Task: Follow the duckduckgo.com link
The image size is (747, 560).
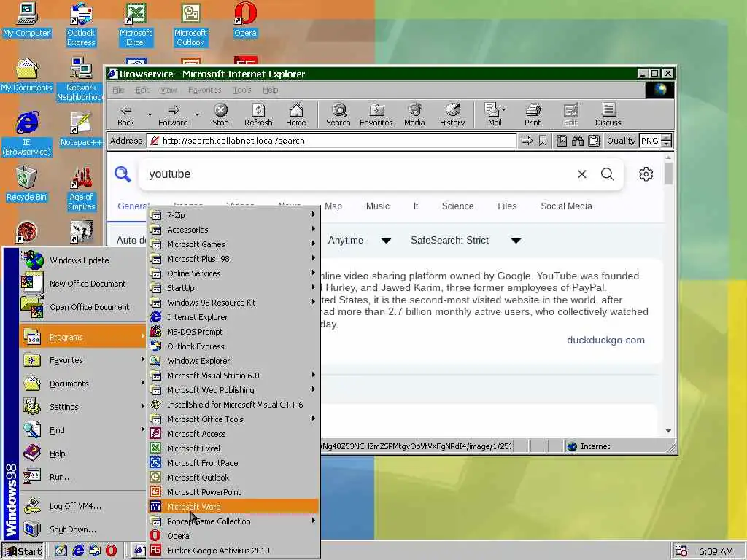Action: coord(605,340)
